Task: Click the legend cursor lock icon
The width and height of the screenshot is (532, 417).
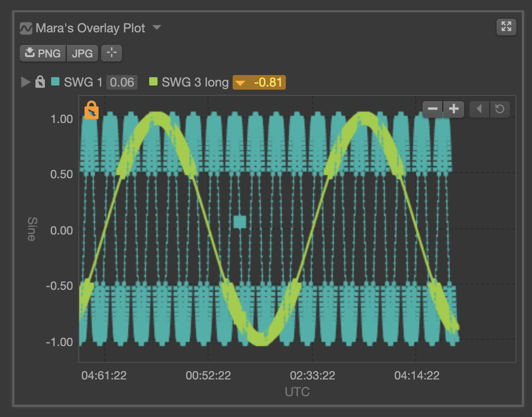Action: pyautogui.click(x=40, y=82)
